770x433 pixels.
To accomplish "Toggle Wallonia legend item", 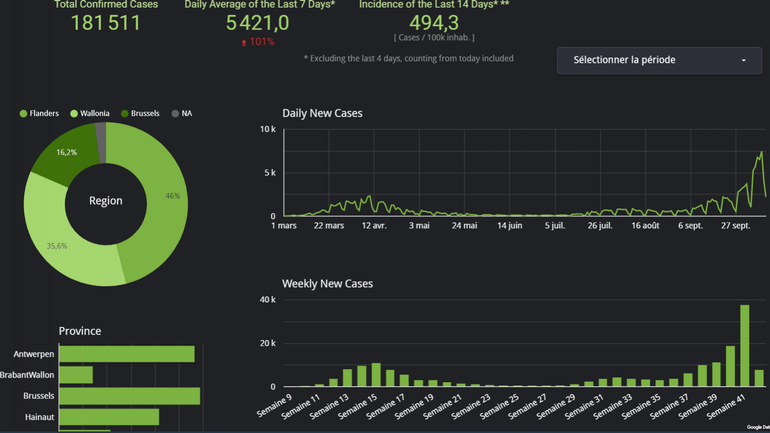I will (91, 114).
